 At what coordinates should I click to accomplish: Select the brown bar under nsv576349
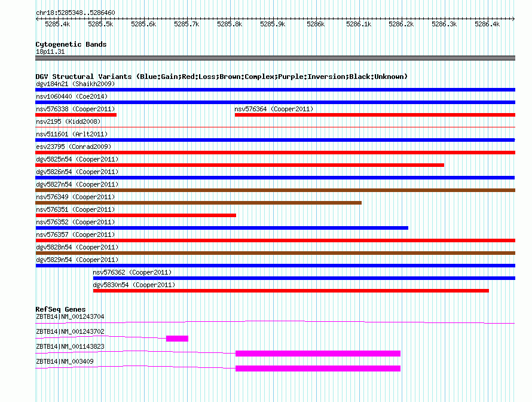pyautogui.click(x=198, y=203)
